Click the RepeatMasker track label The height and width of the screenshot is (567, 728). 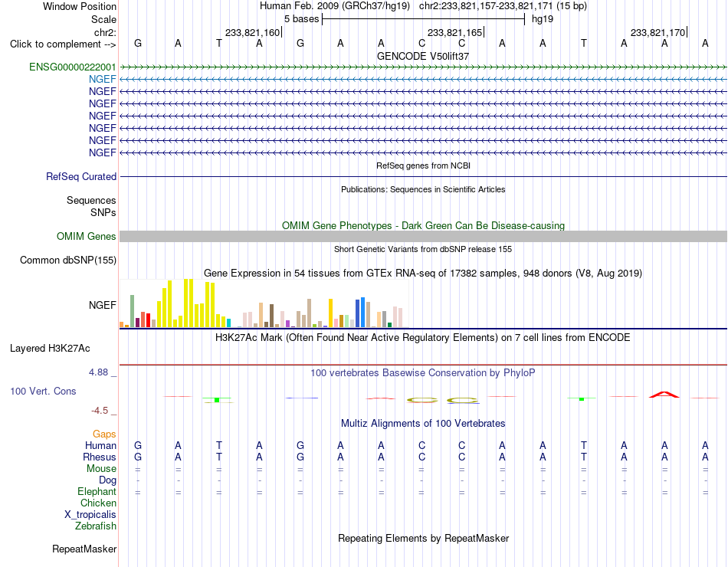click(84, 549)
